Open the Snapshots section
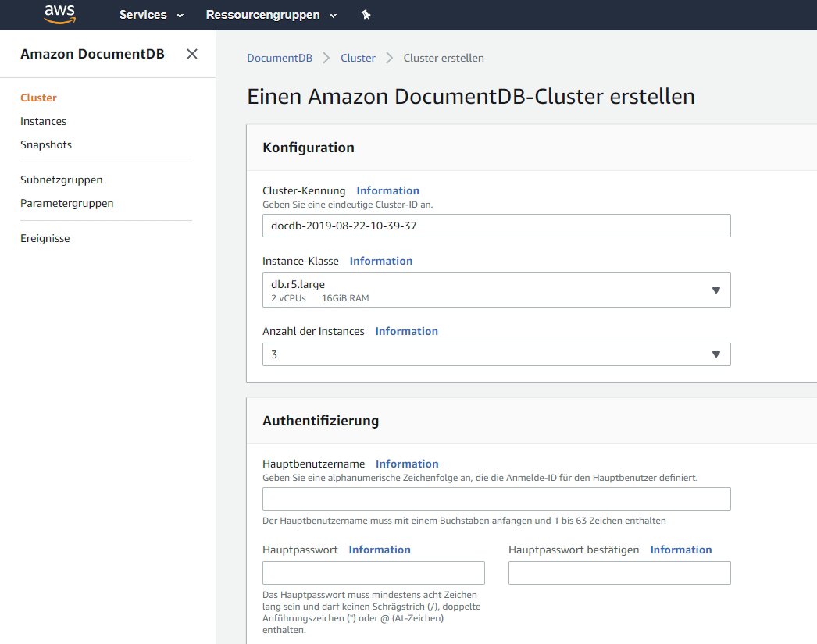The height and width of the screenshot is (644, 817). (x=45, y=144)
